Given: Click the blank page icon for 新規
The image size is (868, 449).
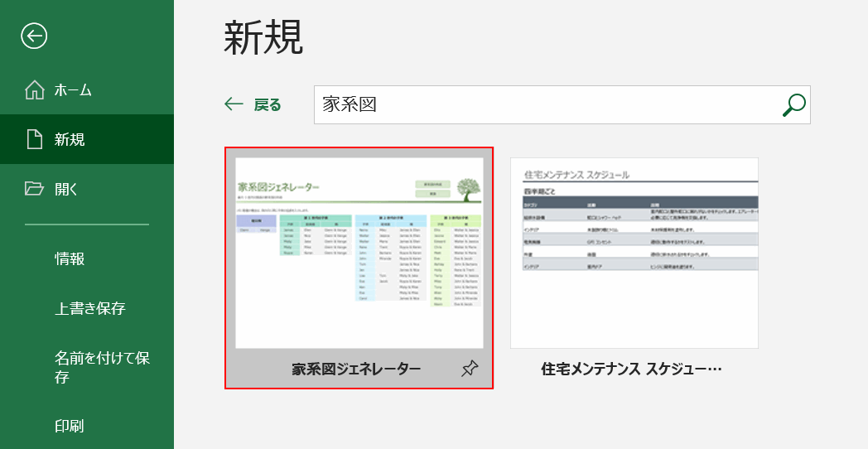Looking at the screenshot, I should click(x=34, y=139).
